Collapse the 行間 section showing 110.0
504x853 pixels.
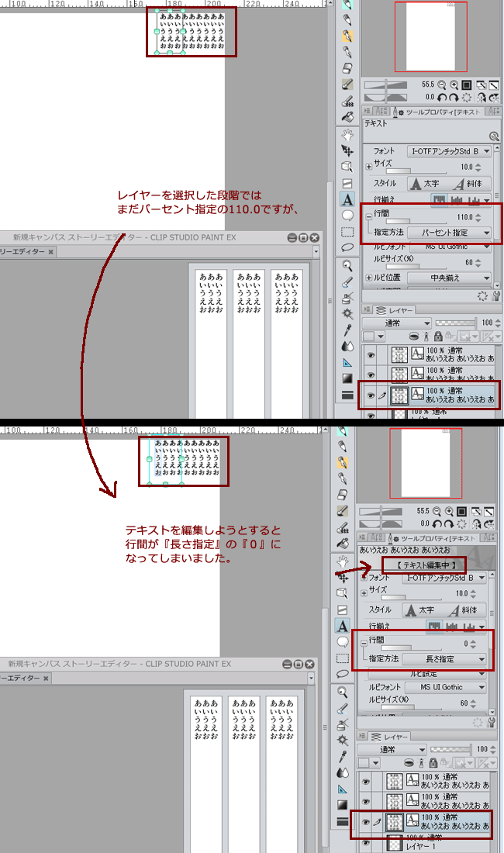(368, 216)
